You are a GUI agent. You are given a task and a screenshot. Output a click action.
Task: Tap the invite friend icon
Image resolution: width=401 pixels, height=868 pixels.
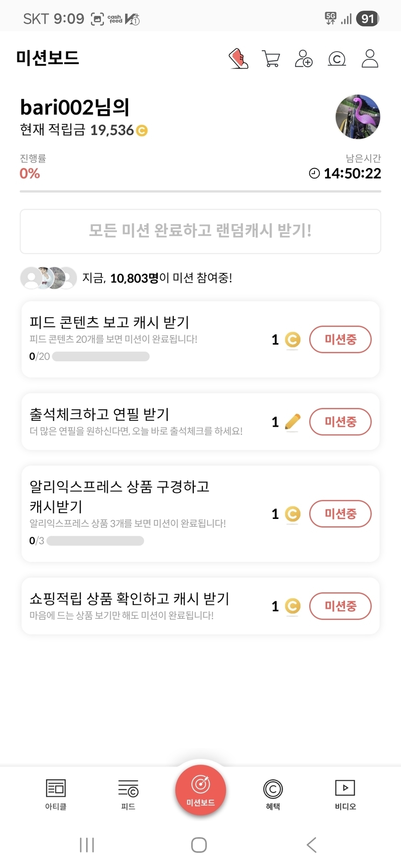303,59
